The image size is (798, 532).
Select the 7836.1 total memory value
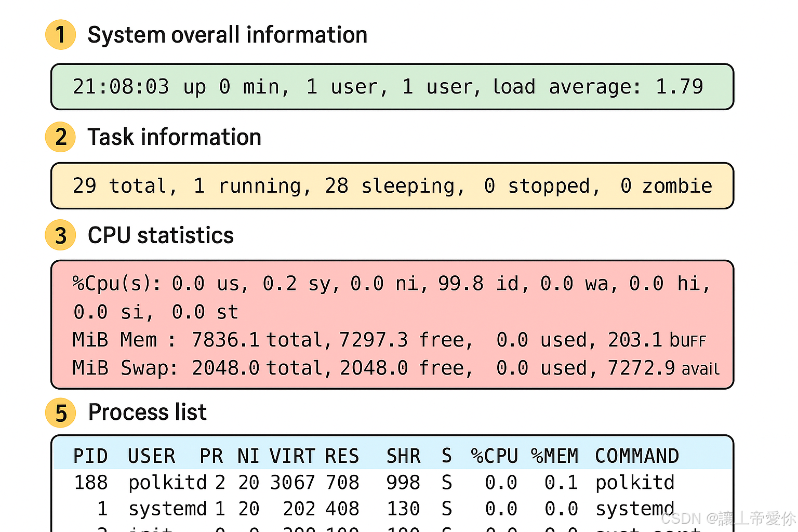click(x=225, y=340)
